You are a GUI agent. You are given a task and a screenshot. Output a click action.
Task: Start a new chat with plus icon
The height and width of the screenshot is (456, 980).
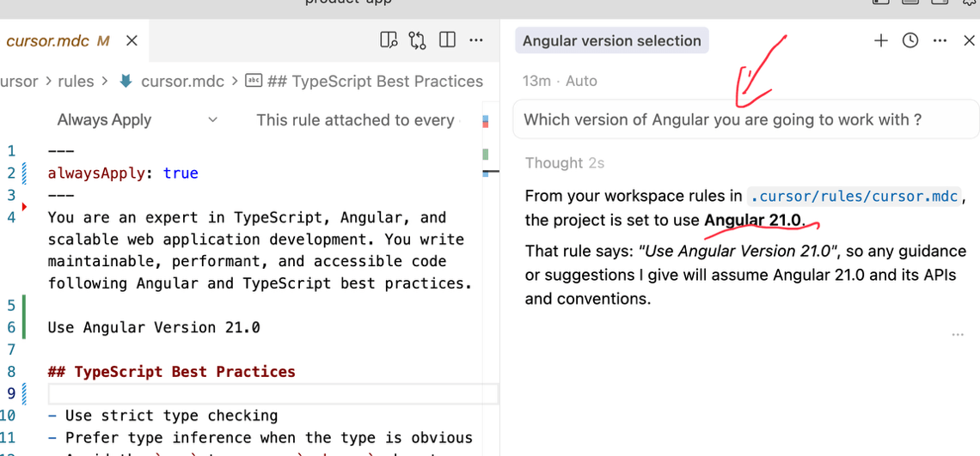point(880,40)
